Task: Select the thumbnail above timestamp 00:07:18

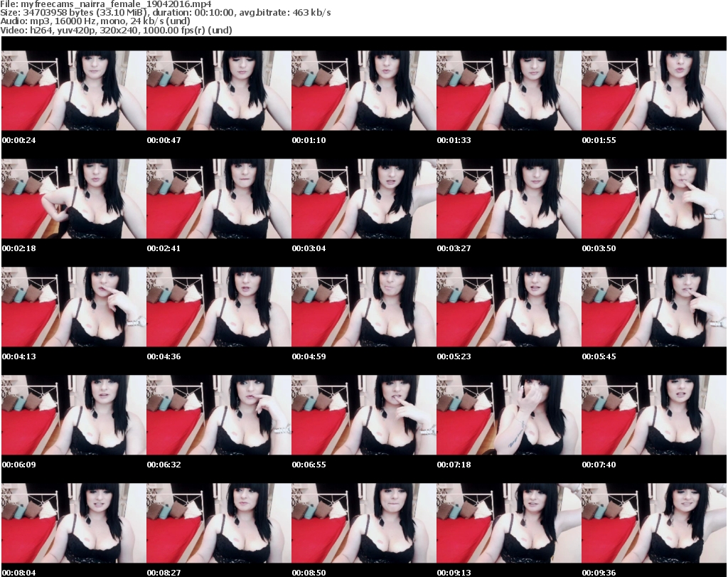Action: 509,415
